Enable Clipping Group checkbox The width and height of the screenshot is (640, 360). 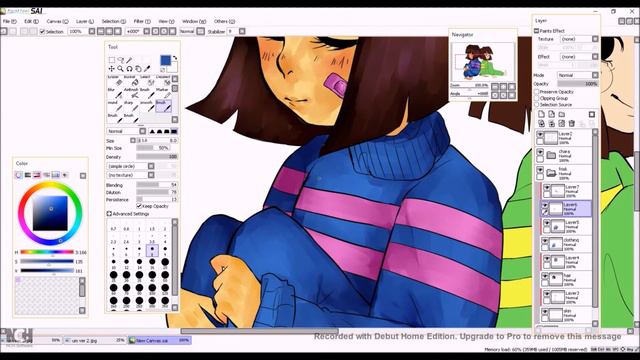[x=537, y=98]
